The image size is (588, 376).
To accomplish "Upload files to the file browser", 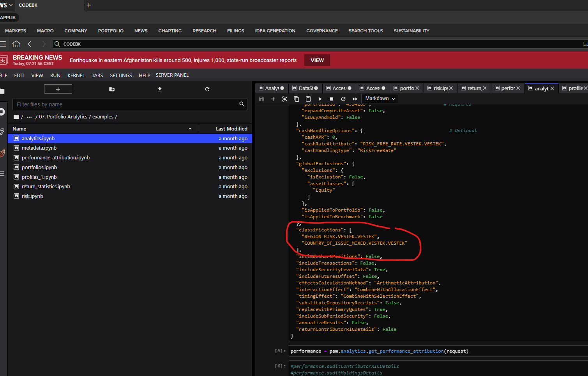I will pos(160,89).
